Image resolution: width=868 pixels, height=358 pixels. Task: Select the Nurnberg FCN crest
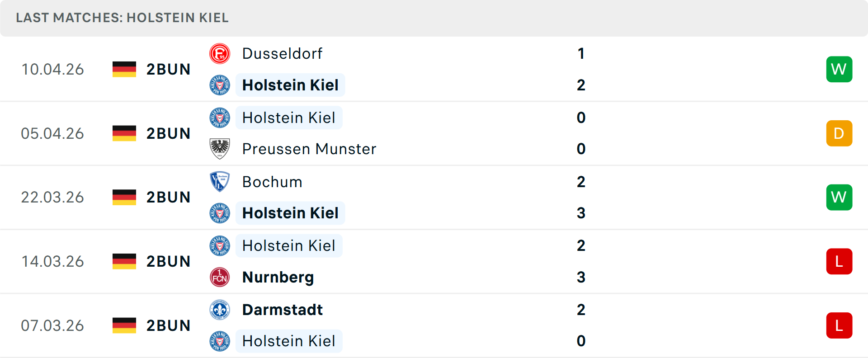coord(220,277)
